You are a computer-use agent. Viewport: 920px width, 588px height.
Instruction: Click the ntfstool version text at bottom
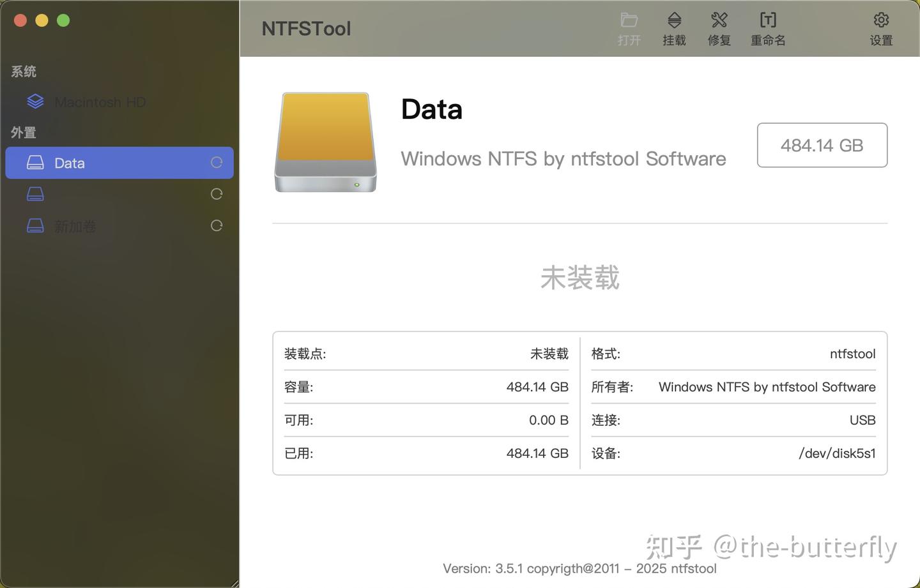click(x=580, y=568)
